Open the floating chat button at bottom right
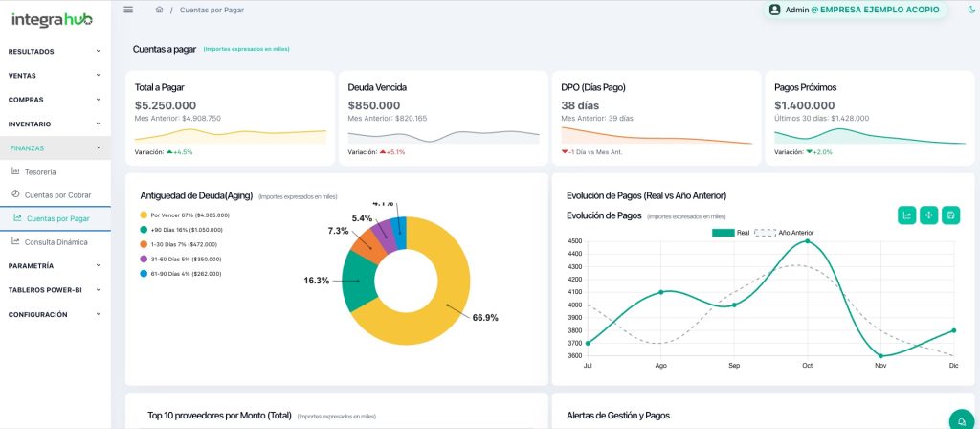Image resolution: width=980 pixels, height=429 pixels. [960, 420]
